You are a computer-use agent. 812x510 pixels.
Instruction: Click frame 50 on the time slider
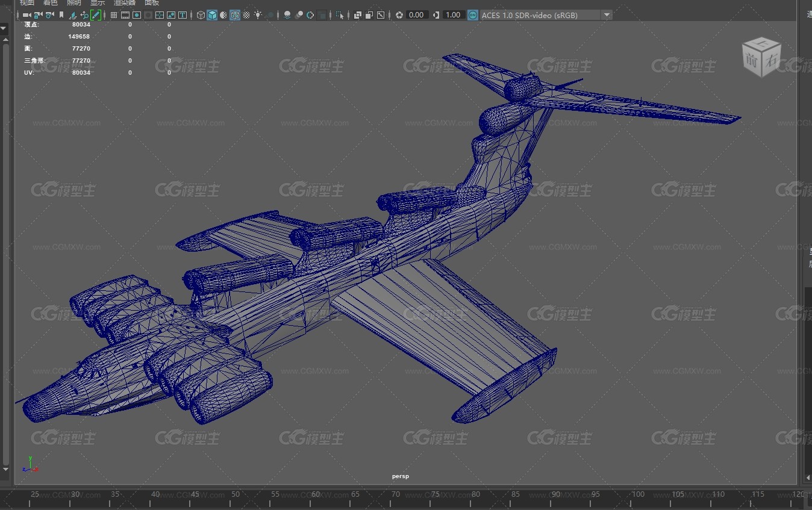pyautogui.click(x=235, y=495)
